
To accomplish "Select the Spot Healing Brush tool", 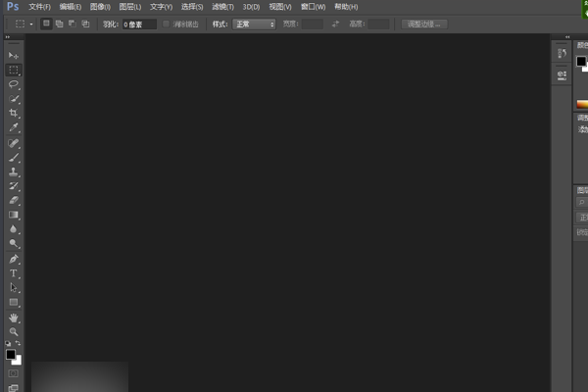I will click(x=14, y=143).
